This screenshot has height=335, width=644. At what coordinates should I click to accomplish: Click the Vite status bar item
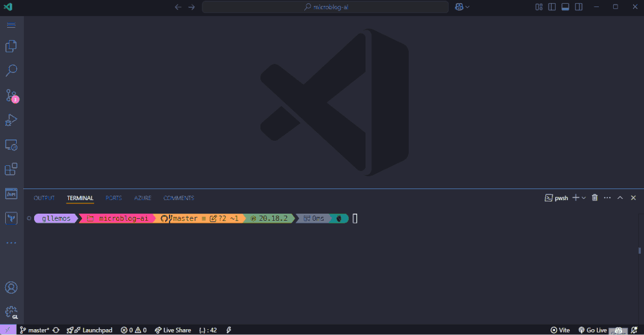[x=560, y=330]
